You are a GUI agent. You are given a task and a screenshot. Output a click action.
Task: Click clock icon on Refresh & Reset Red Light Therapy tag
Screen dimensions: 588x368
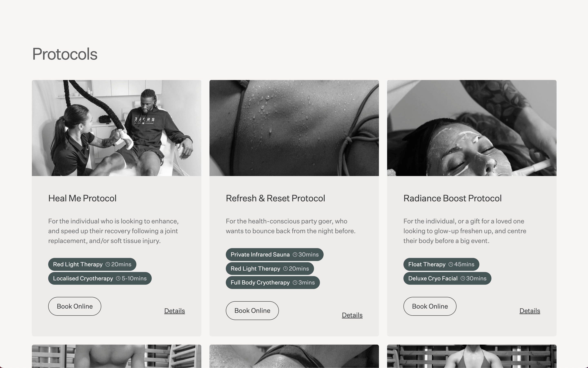[285, 269]
